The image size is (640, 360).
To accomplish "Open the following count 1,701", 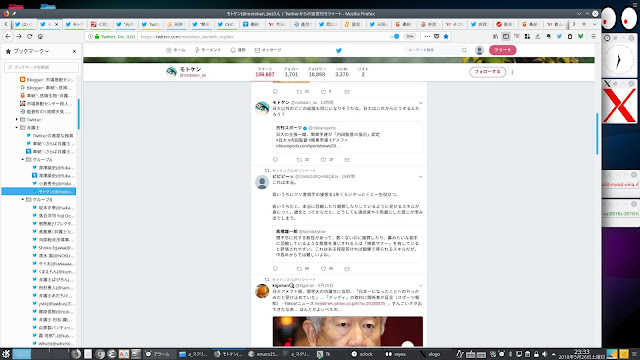I will 291,72.
